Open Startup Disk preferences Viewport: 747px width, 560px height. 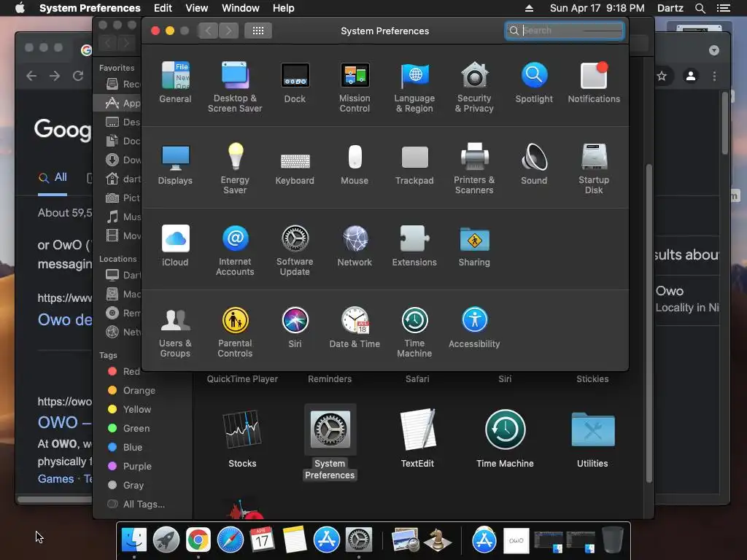594,168
